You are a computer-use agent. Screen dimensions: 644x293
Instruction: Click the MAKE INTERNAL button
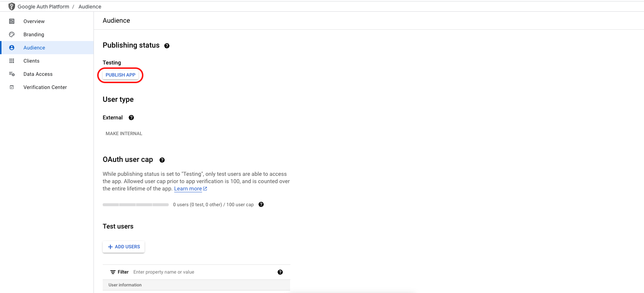pos(124,134)
